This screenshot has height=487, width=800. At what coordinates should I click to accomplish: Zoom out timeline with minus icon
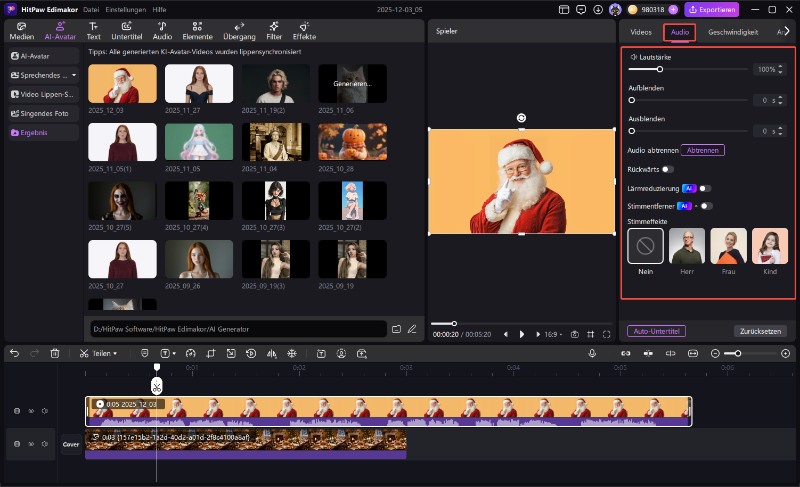(715, 353)
